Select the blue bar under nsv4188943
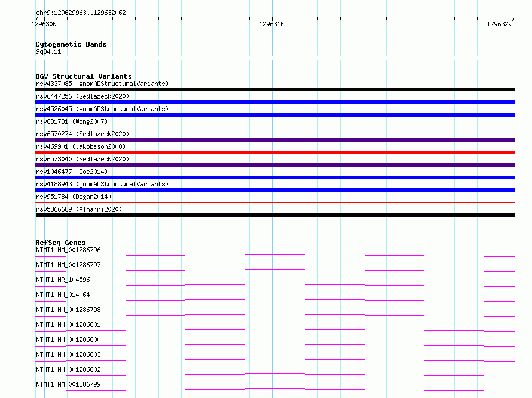The width and height of the screenshot is (532, 398). click(x=275, y=190)
